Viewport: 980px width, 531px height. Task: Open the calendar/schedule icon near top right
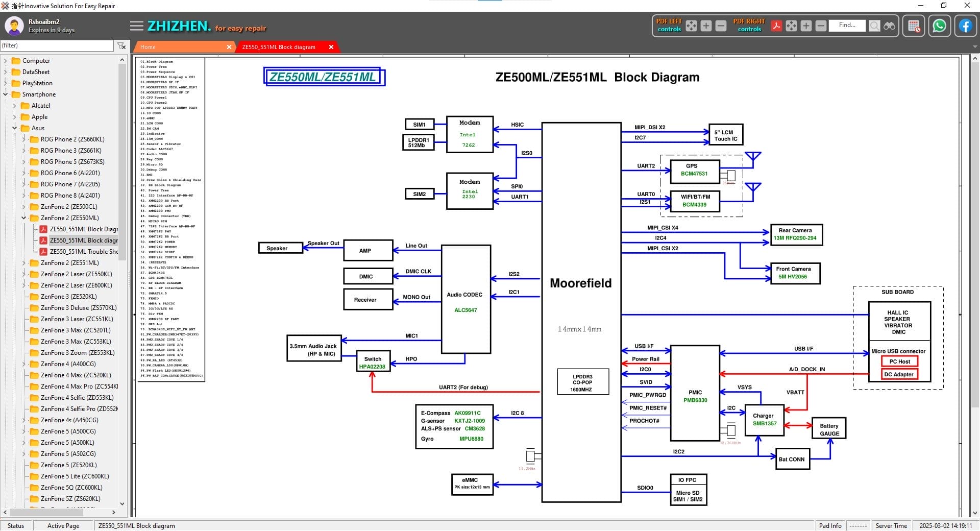tap(914, 26)
